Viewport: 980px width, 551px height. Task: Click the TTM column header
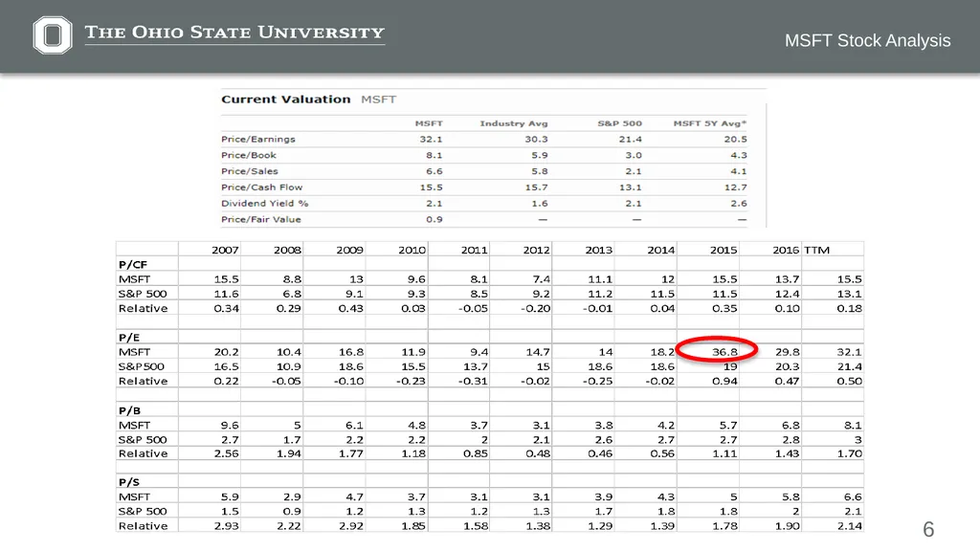click(817, 250)
